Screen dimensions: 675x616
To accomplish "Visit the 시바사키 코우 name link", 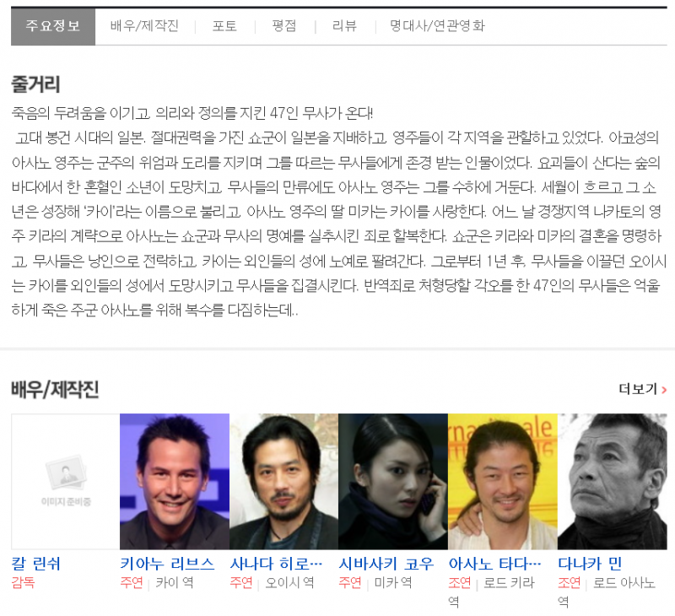I will pos(386,563).
